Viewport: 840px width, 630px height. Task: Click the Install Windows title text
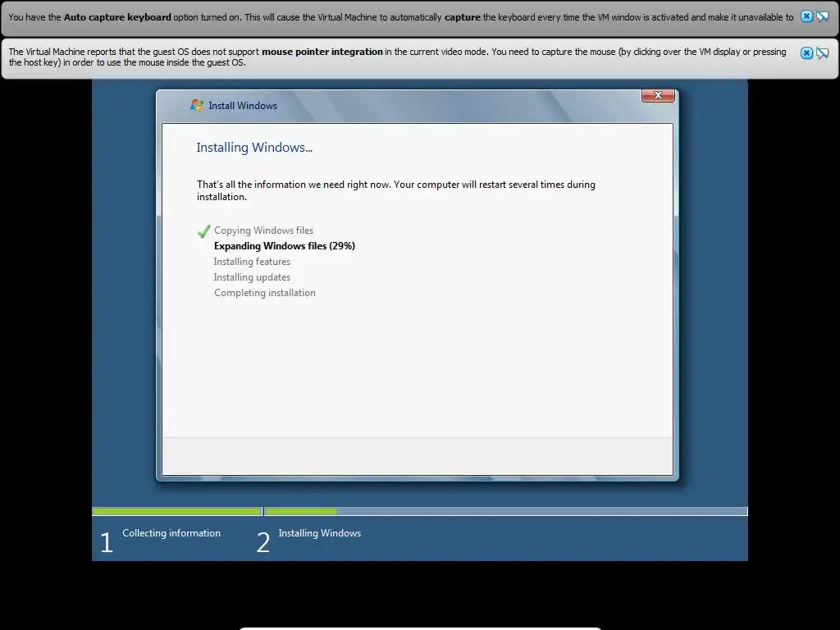[243, 106]
